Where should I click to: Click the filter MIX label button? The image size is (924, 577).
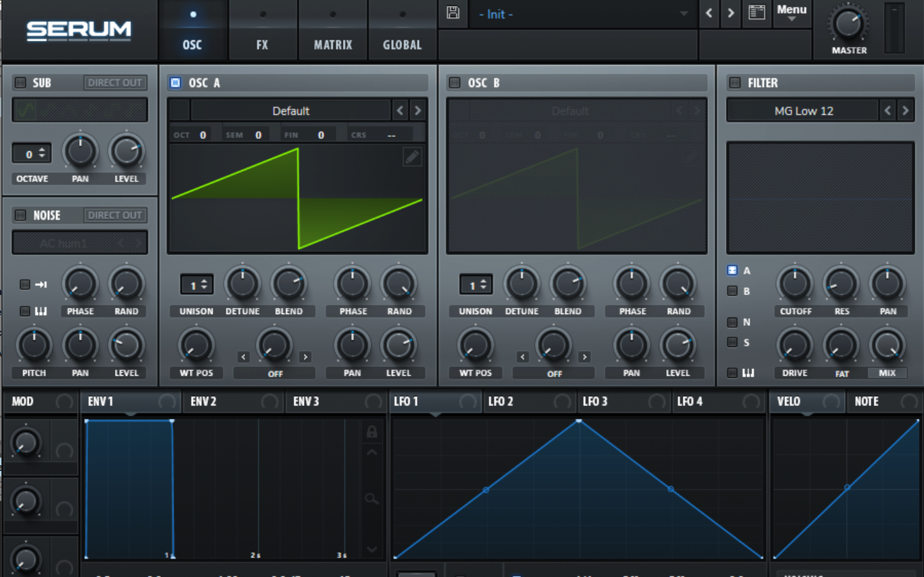tap(887, 374)
